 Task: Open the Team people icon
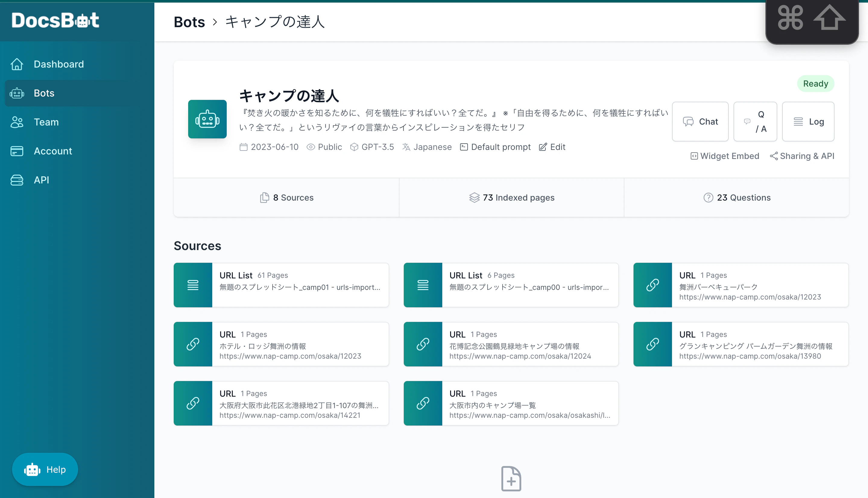click(17, 122)
